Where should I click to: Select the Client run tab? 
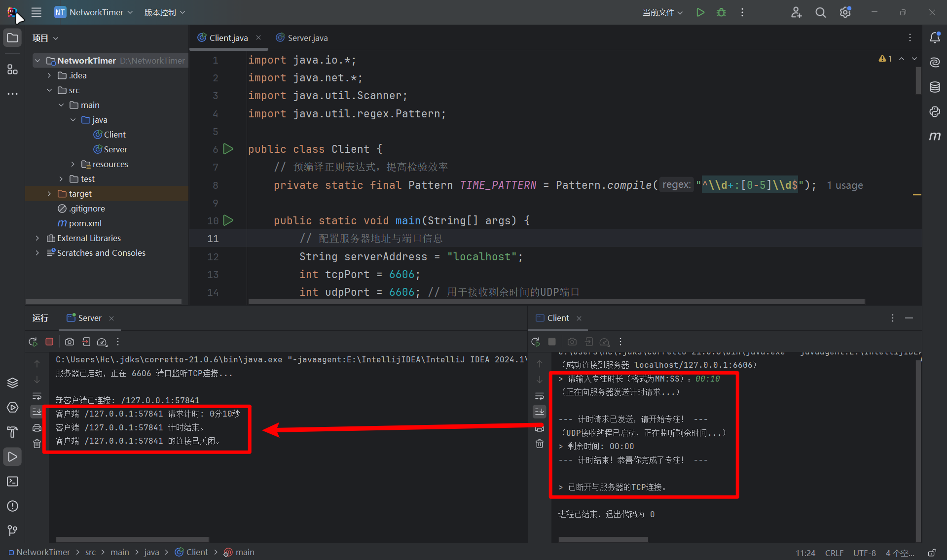[x=557, y=318]
